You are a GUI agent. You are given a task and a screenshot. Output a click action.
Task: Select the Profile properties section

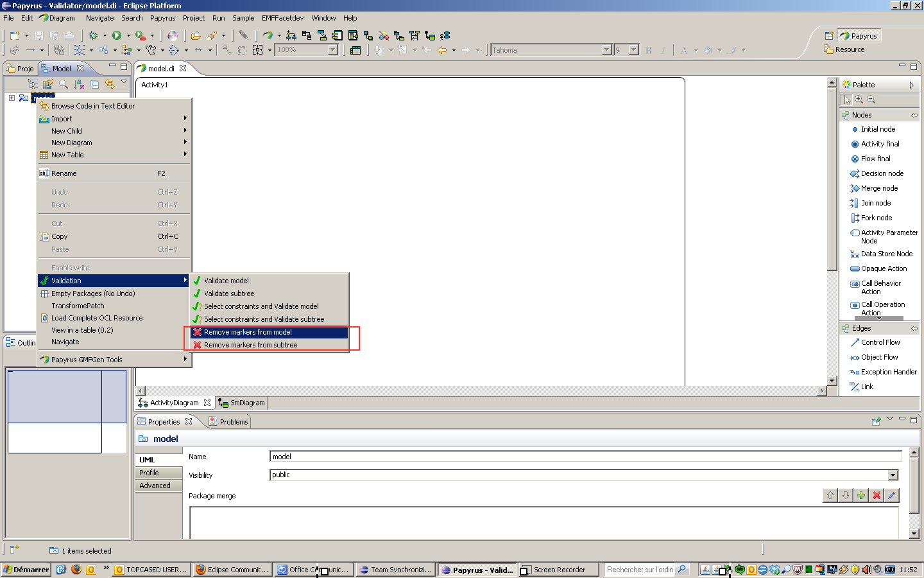158,473
